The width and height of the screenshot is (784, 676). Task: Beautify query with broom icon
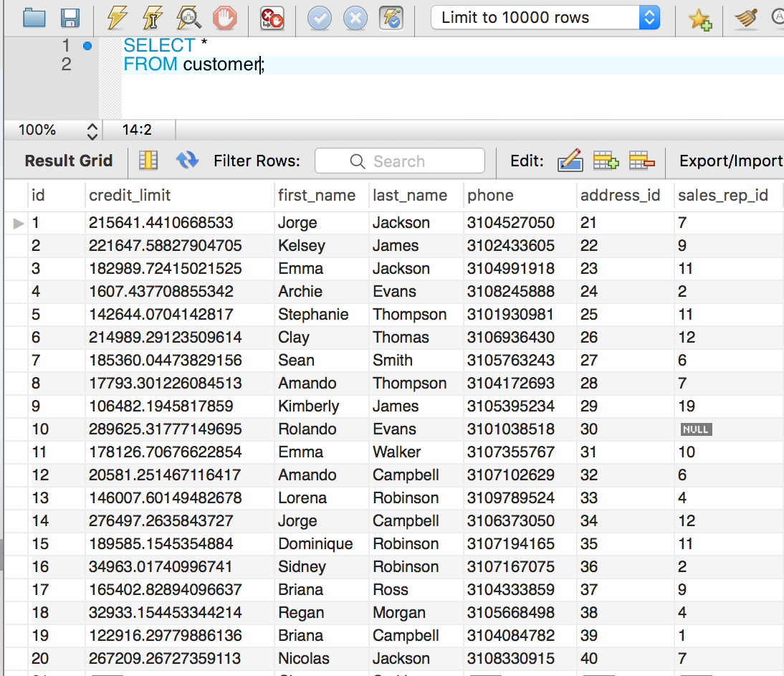click(746, 19)
